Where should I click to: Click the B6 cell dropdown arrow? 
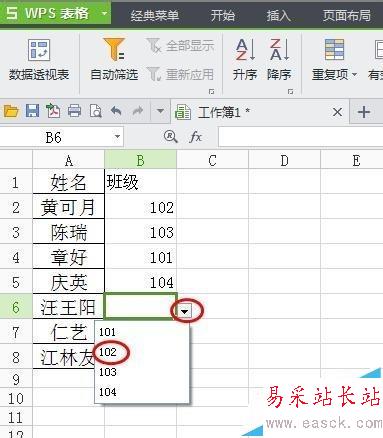(x=184, y=312)
